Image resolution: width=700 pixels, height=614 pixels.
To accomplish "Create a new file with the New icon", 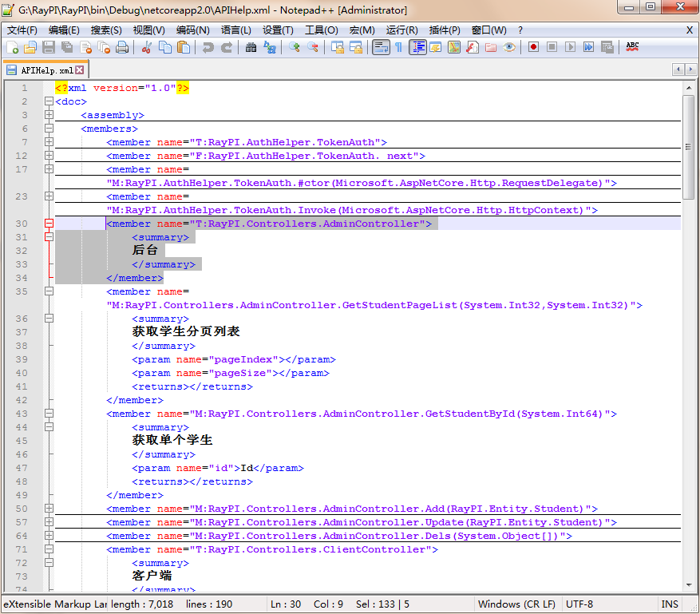I will coord(11,48).
